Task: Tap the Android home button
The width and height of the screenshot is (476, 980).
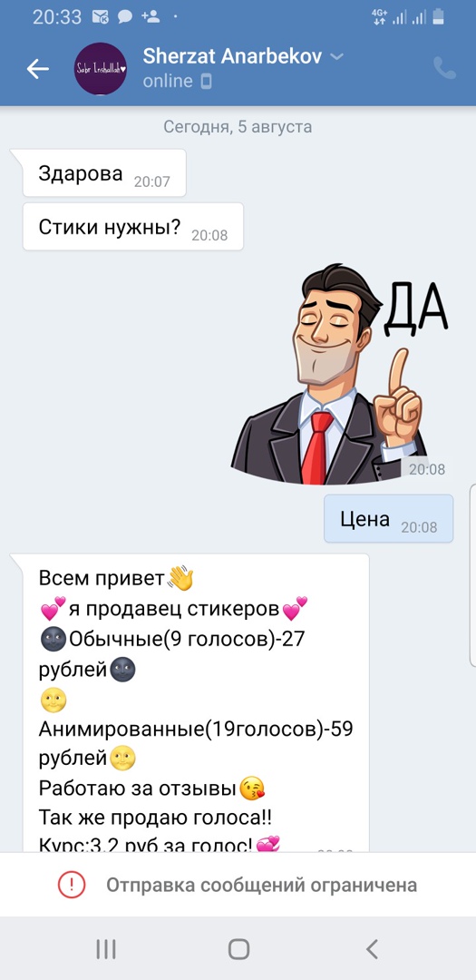Action: (x=238, y=949)
